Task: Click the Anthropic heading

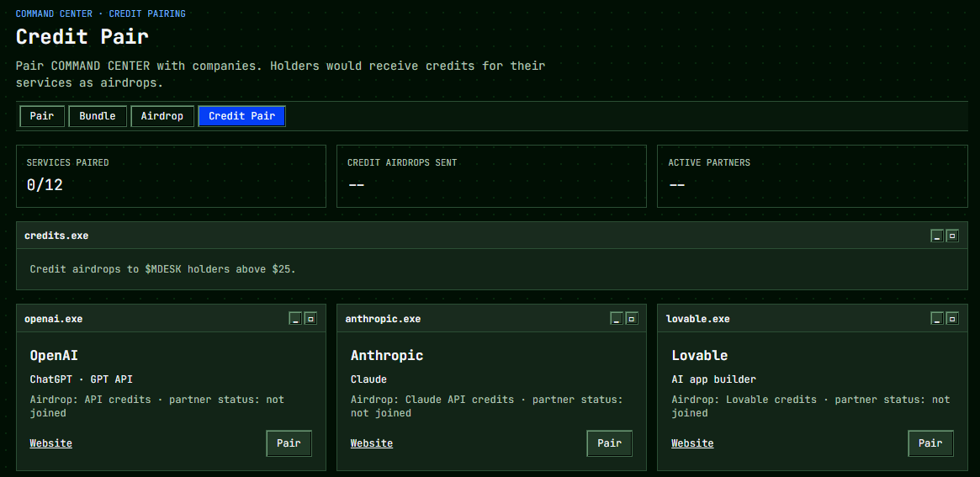Action: point(387,355)
